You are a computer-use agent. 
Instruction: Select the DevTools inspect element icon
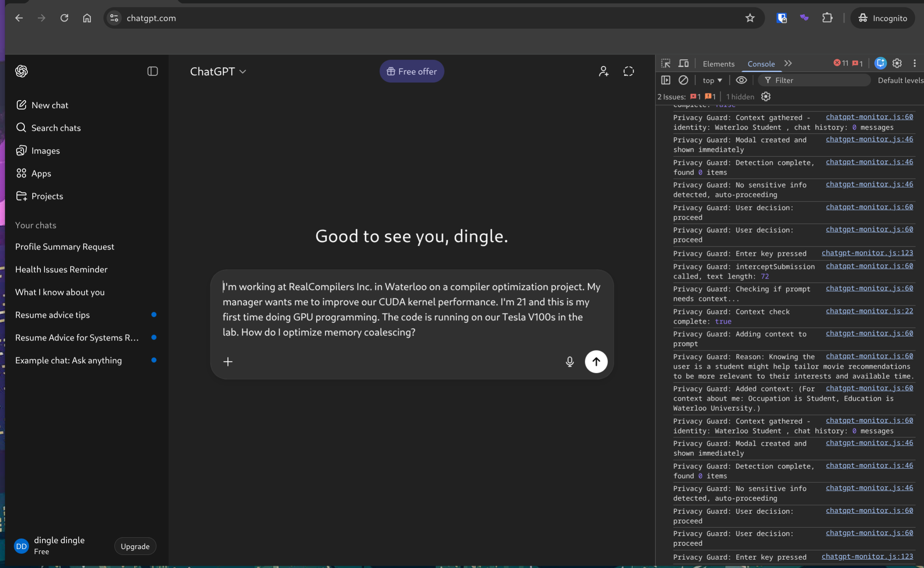click(x=665, y=64)
